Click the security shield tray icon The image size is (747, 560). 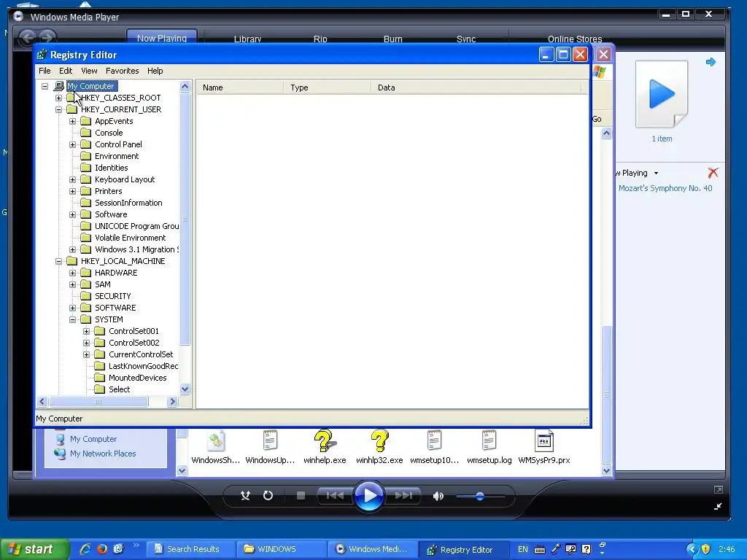[705, 549]
